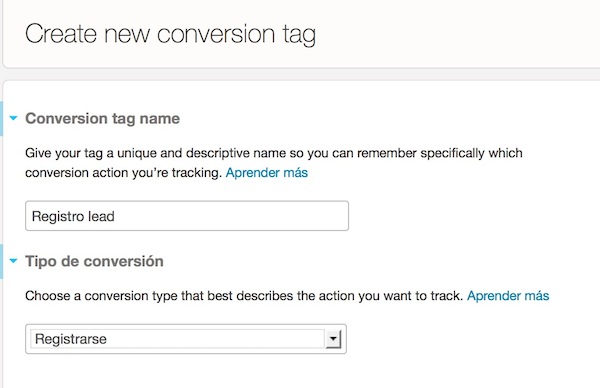Image resolution: width=600 pixels, height=388 pixels.
Task: Open the Registrarse conversion type dropdown
Action: [186, 339]
